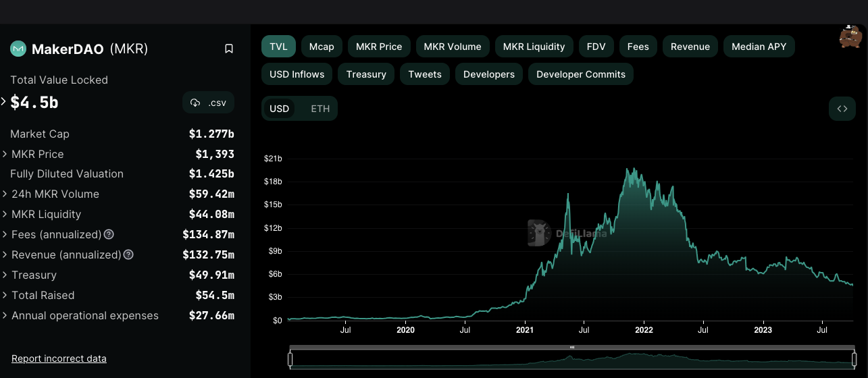Click the right handle of the range slider
The width and height of the screenshot is (868, 378).
pos(854,359)
